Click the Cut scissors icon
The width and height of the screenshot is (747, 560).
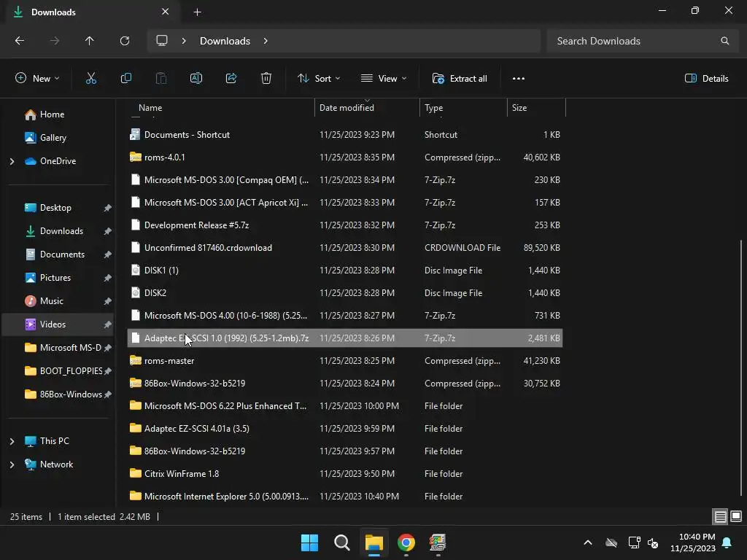(90, 79)
